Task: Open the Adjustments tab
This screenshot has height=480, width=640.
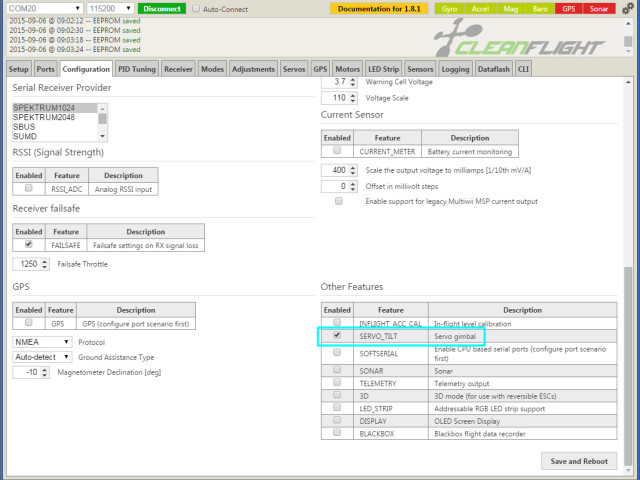Action: pos(253,69)
